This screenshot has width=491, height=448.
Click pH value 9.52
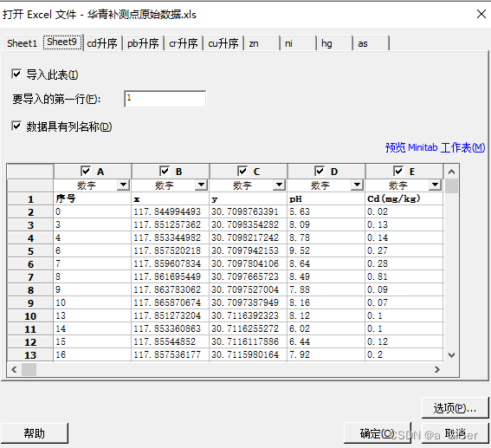(x=326, y=251)
